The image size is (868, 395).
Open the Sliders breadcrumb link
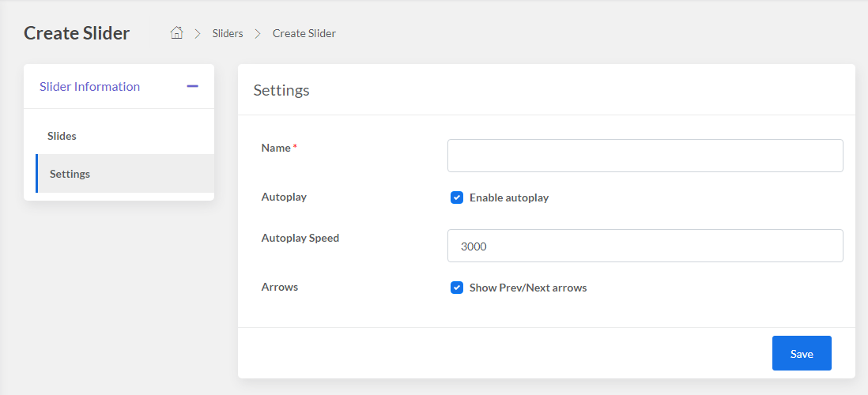click(228, 33)
